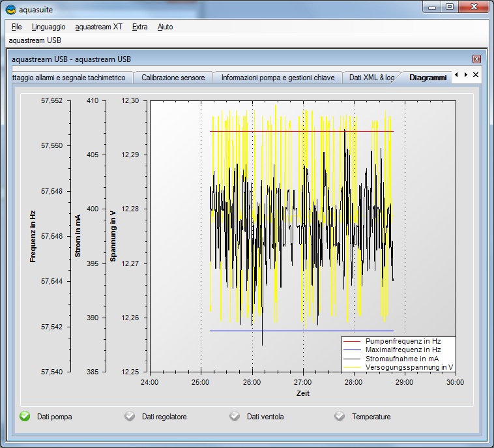Open the File menu
The width and height of the screenshot is (494, 448).
tap(16, 27)
